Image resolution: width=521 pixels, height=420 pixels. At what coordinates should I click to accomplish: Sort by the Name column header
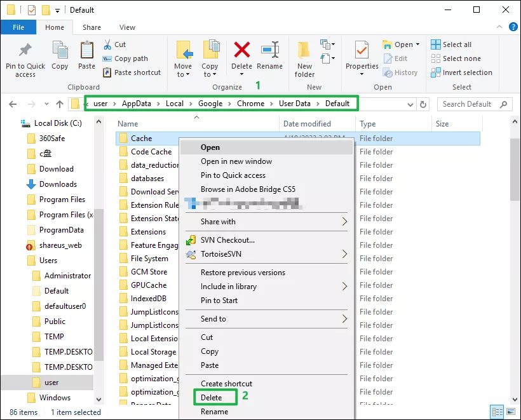pyautogui.click(x=197, y=124)
